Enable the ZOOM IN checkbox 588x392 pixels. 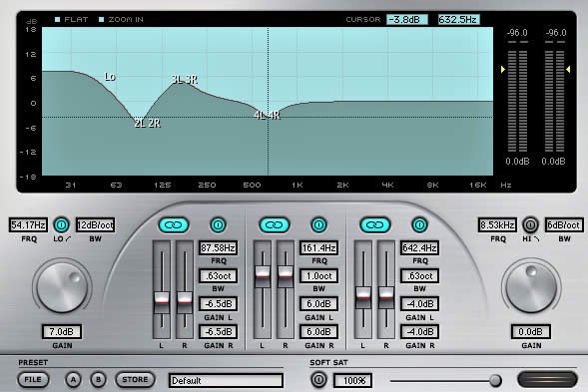coord(101,20)
